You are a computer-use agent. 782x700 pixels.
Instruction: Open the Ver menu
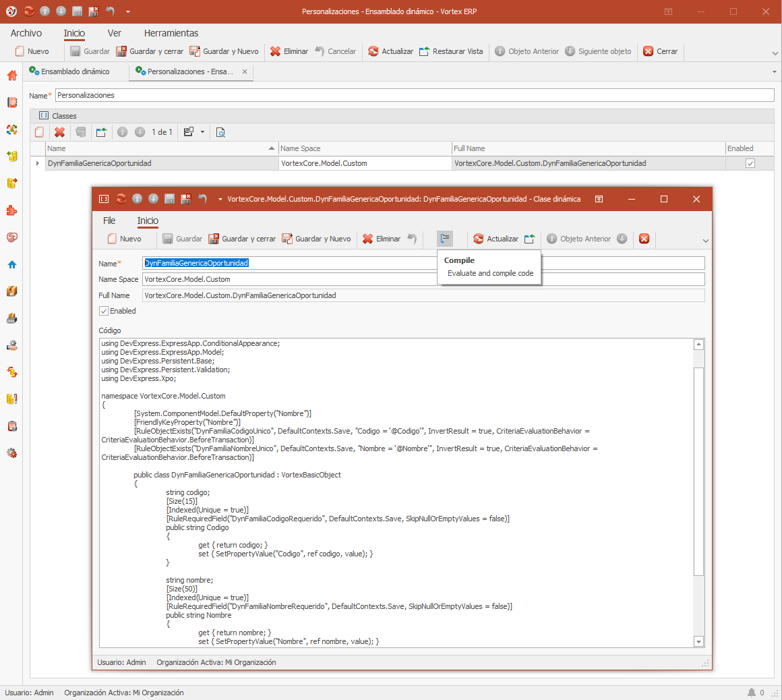114,33
